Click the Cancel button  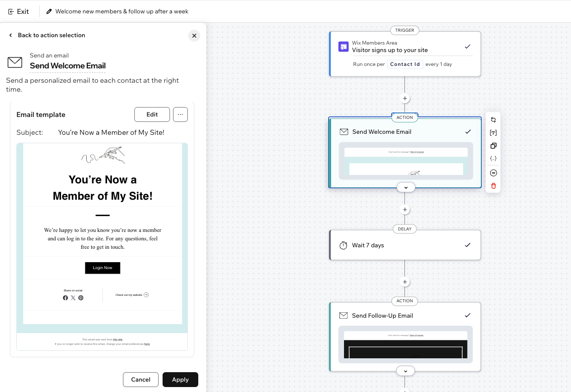point(141,380)
